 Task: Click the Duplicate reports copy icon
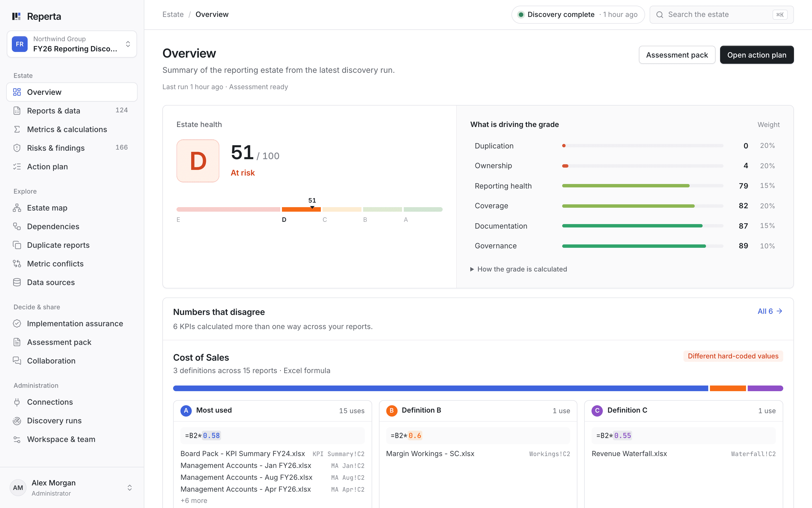17,245
